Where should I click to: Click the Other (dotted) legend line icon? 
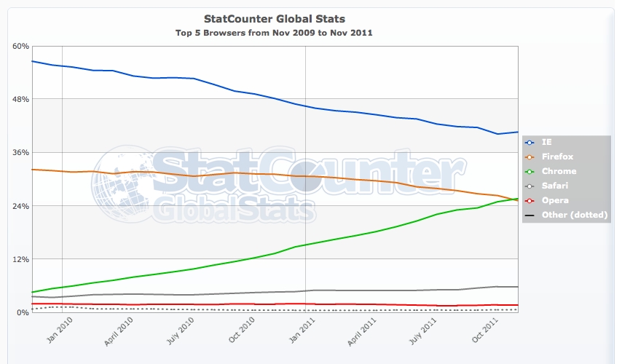[530, 215]
